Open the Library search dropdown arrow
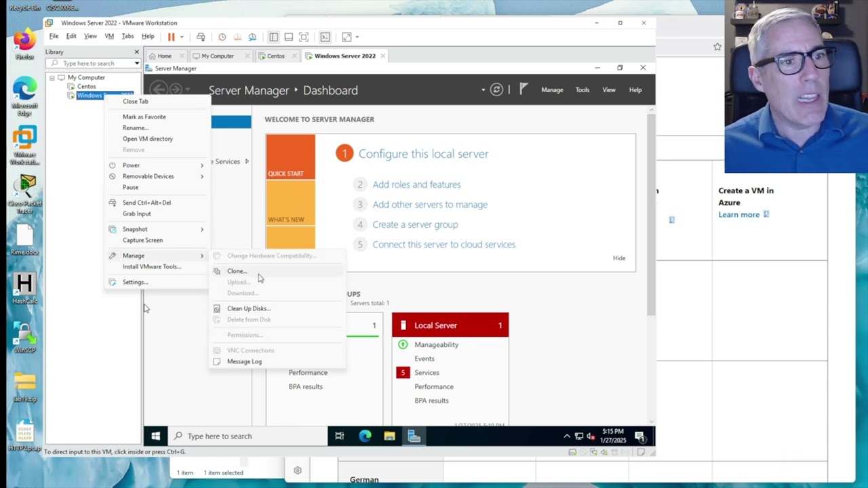868x488 pixels. click(137, 64)
